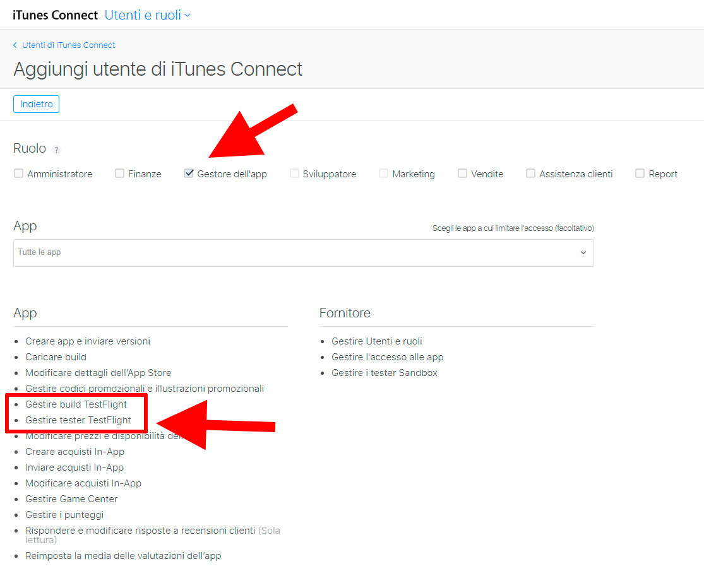
Task: Click 'Rispondere e modificare risposte a recensioni clienti'
Action: tap(140, 531)
